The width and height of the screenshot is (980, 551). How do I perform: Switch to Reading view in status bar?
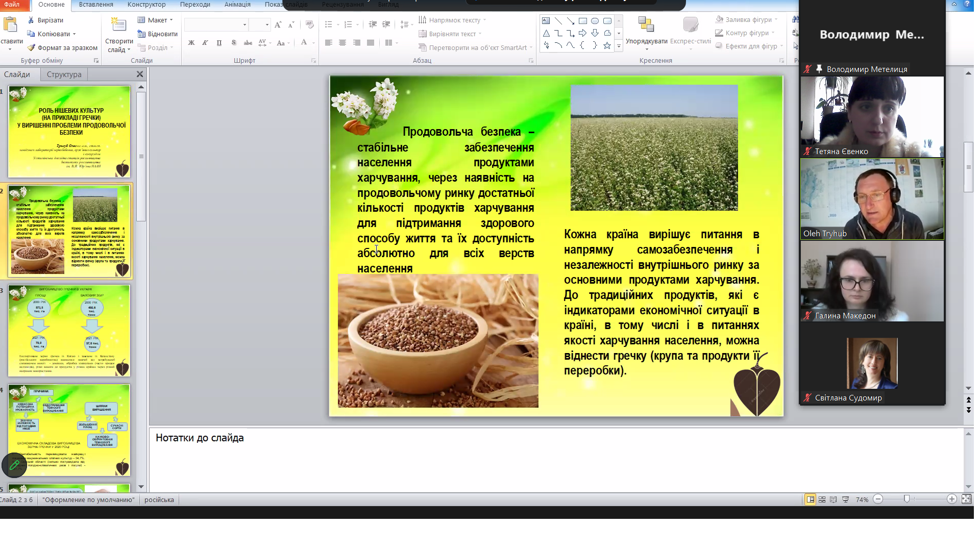[x=834, y=499]
